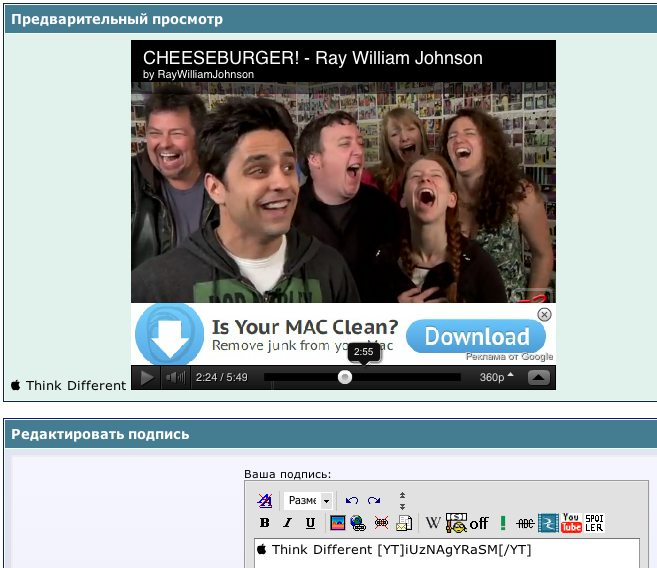The image size is (657, 568).
Task: Click the smiley holding sign icon
Action: [456, 523]
